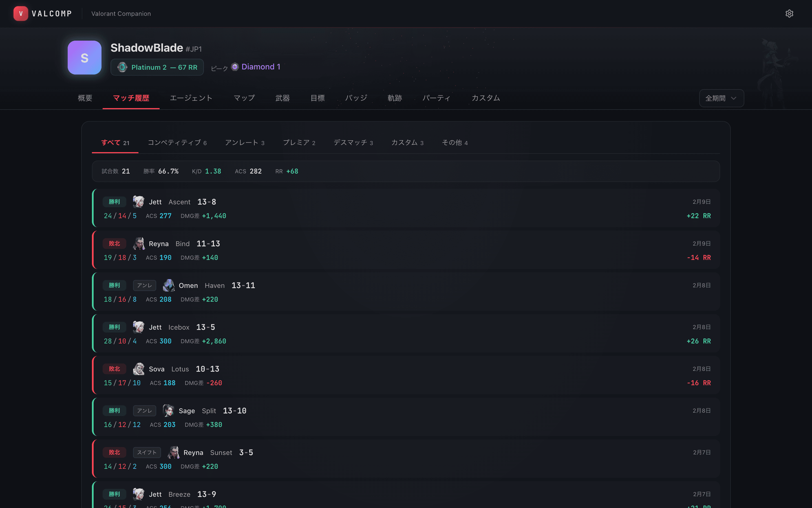Click the 11-13 score on Bind match

click(x=208, y=244)
